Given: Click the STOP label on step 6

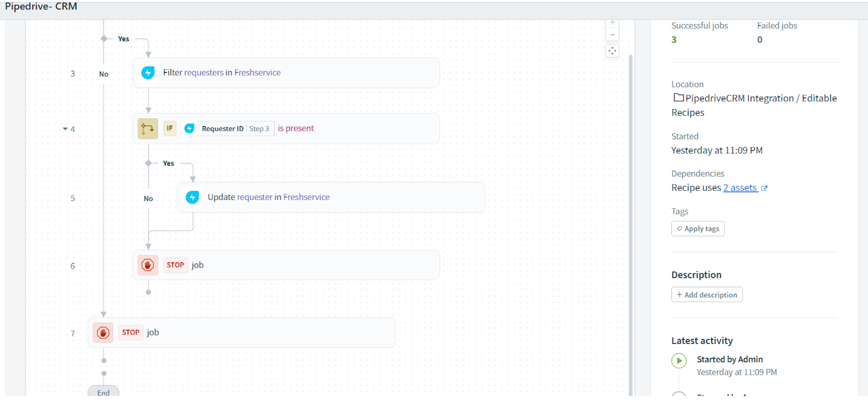Looking at the screenshot, I should click(x=175, y=265).
